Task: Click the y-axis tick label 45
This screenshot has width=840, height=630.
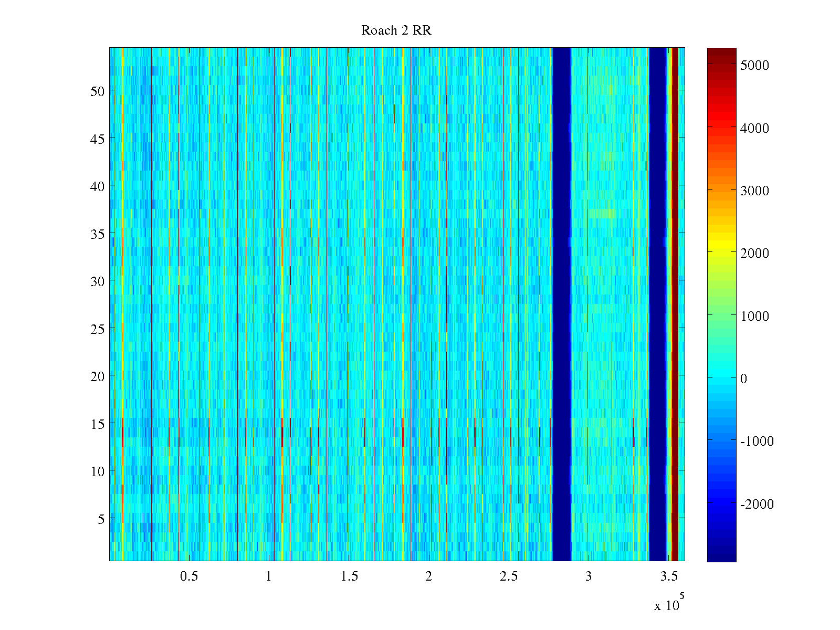Action: click(x=98, y=139)
